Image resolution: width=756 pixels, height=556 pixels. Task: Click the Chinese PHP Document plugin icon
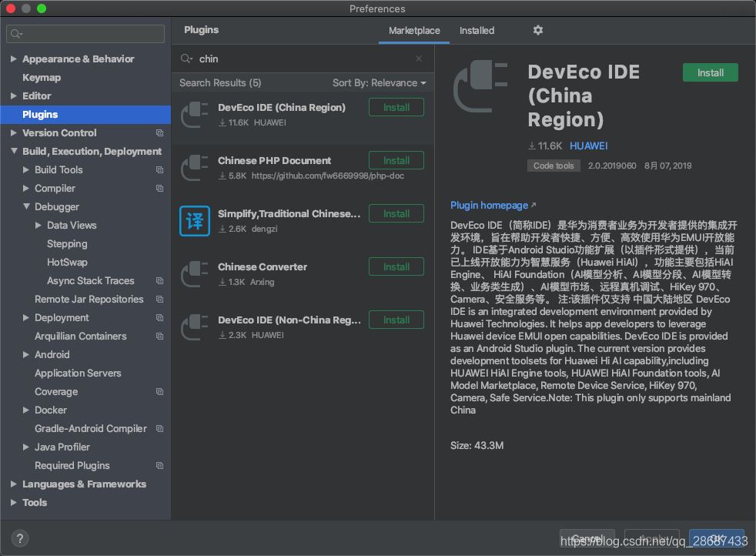(194, 168)
